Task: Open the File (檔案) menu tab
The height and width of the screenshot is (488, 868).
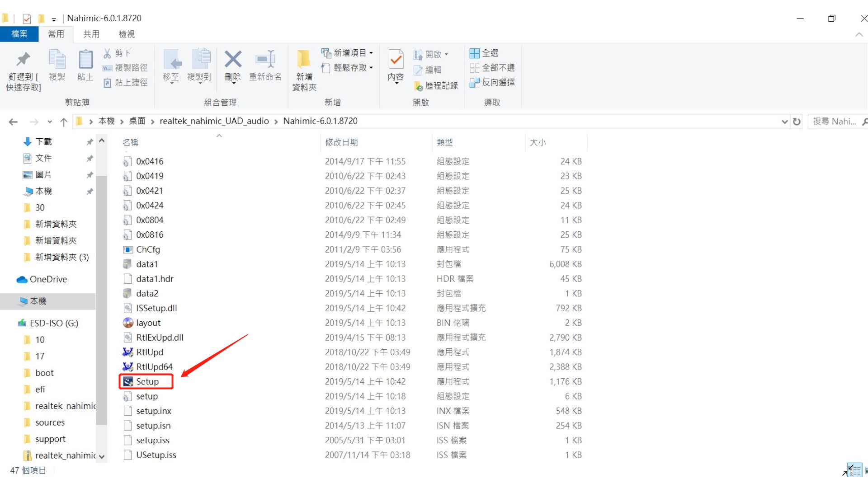Action: pyautogui.click(x=19, y=34)
